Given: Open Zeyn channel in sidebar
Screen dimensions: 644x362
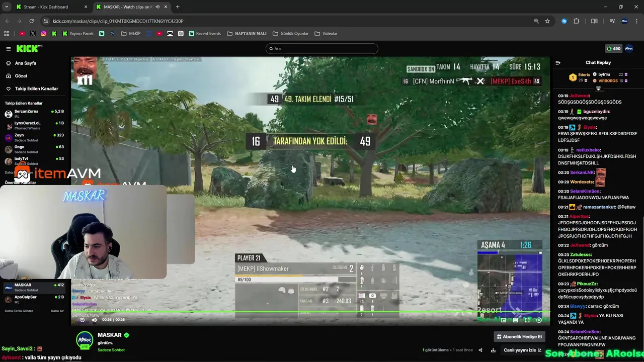Looking at the screenshot, I should (35, 137).
